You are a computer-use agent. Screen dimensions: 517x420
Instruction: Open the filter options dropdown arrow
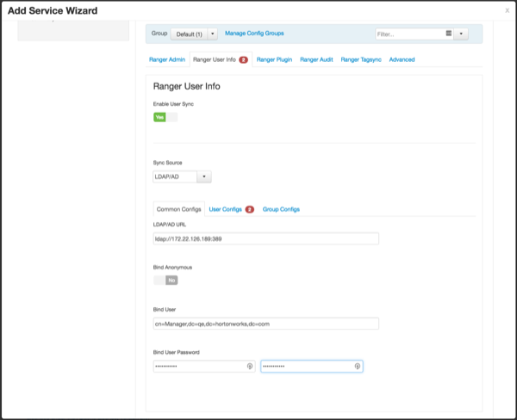tap(461, 34)
